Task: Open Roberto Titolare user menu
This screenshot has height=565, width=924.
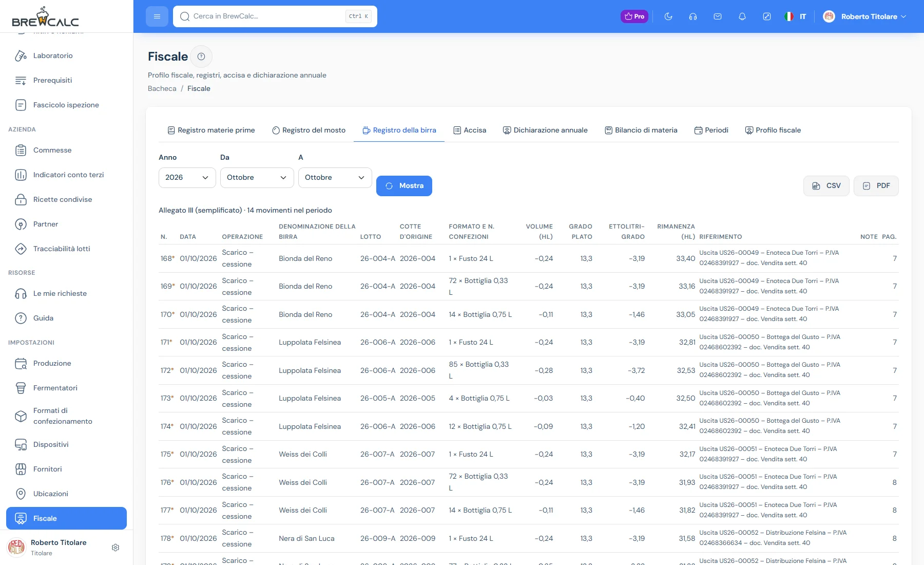Action: (864, 16)
